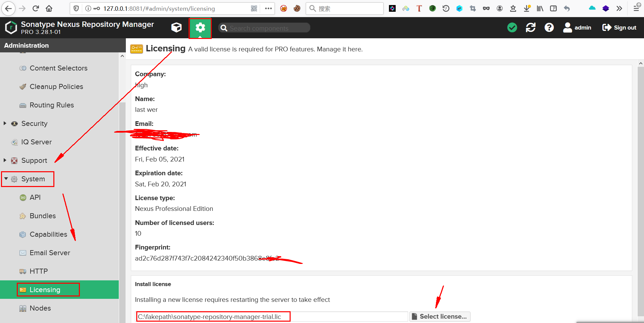
Task: Open the Help question mark icon
Action: [x=549, y=28]
